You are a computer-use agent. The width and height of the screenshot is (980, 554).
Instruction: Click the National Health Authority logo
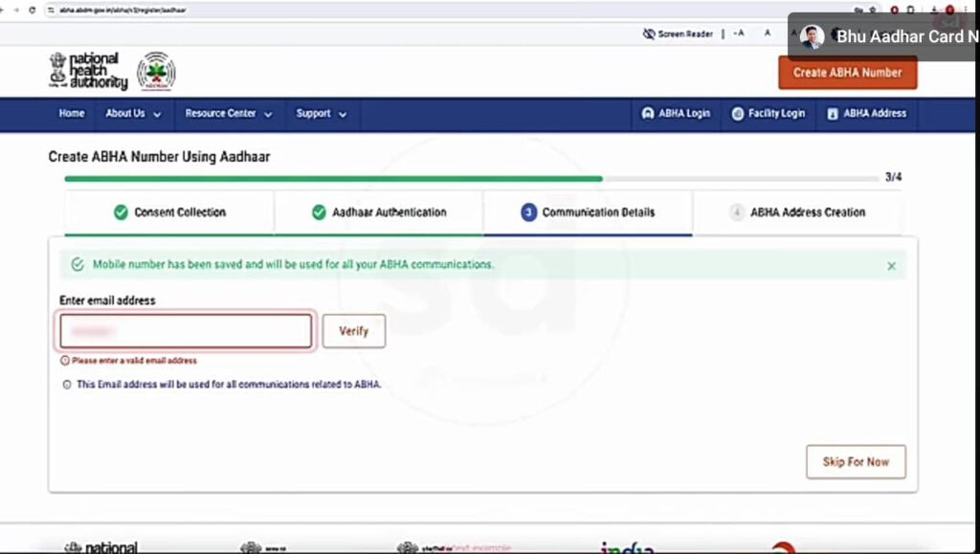pyautogui.click(x=88, y=71)
